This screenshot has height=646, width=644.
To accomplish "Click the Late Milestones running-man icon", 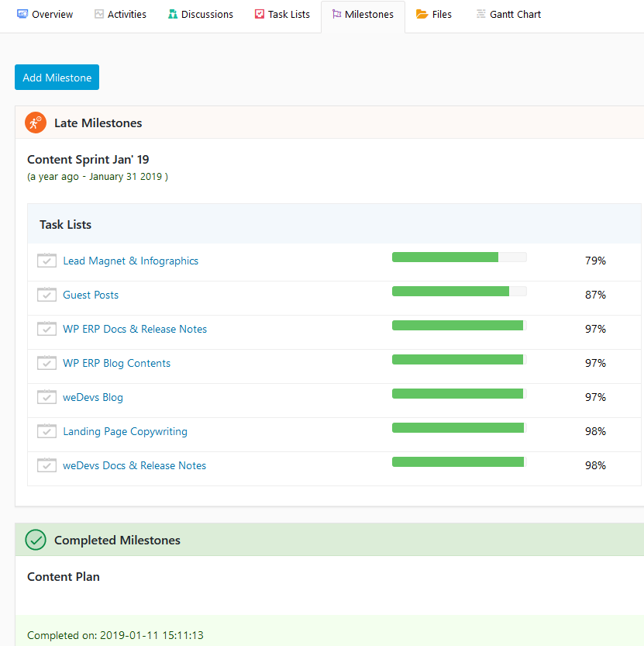I will point(36,123).
